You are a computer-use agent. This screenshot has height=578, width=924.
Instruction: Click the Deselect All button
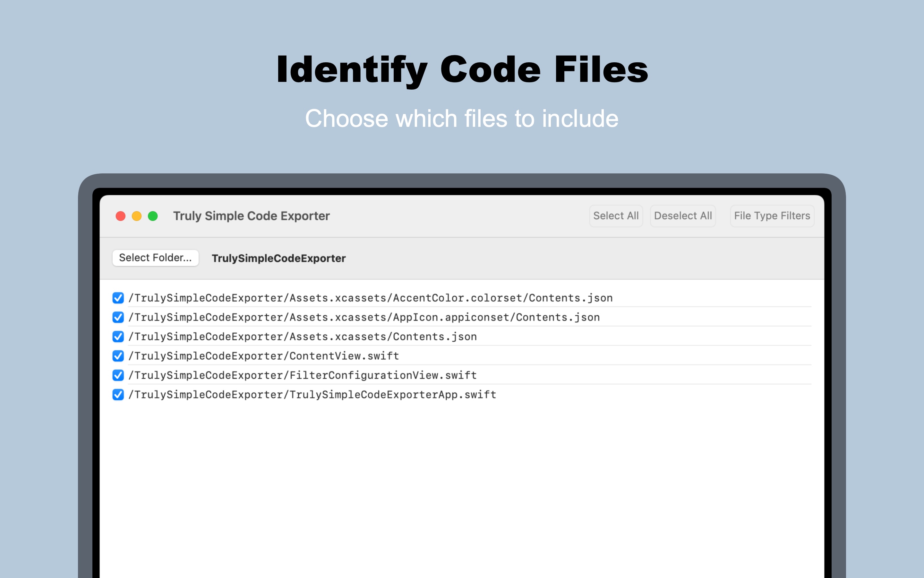tap(683, 216)
